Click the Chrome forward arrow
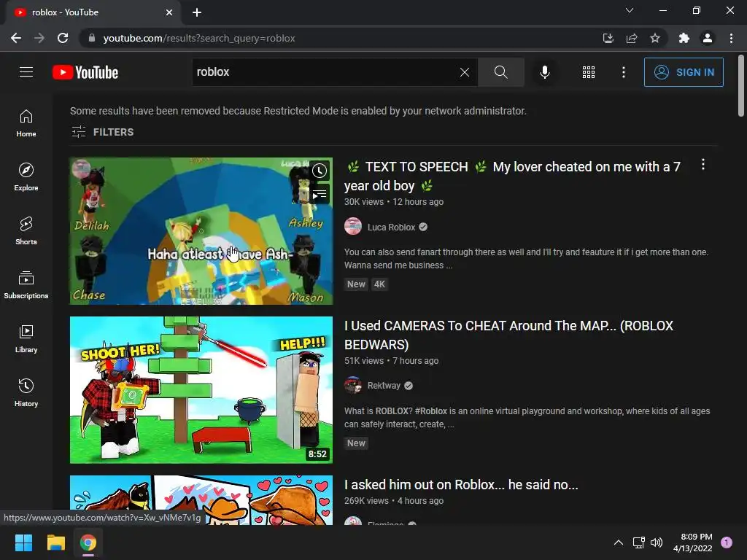 point(39,38)
